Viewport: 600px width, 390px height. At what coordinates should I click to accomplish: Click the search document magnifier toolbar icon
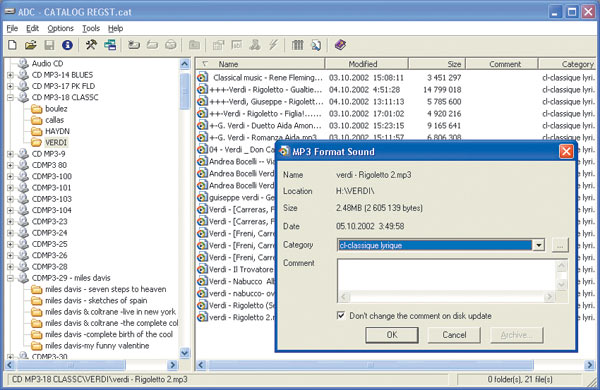[x=316, y=45]
